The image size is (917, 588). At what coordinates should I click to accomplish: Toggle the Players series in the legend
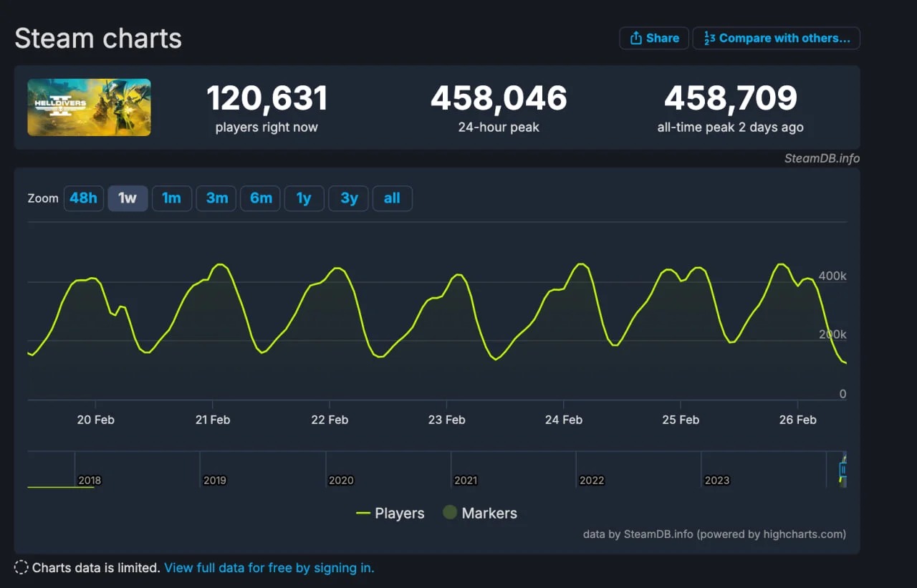click(390, 513)
